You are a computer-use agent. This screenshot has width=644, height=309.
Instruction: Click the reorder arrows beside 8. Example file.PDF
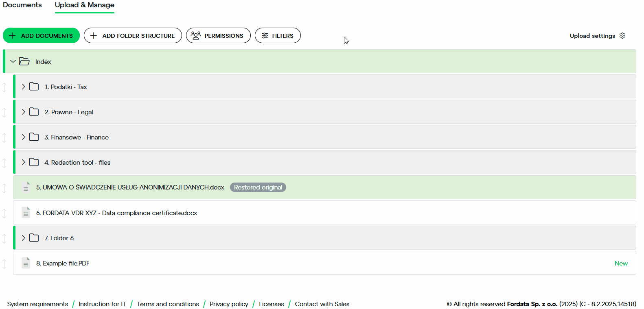(x=4, y=263)
